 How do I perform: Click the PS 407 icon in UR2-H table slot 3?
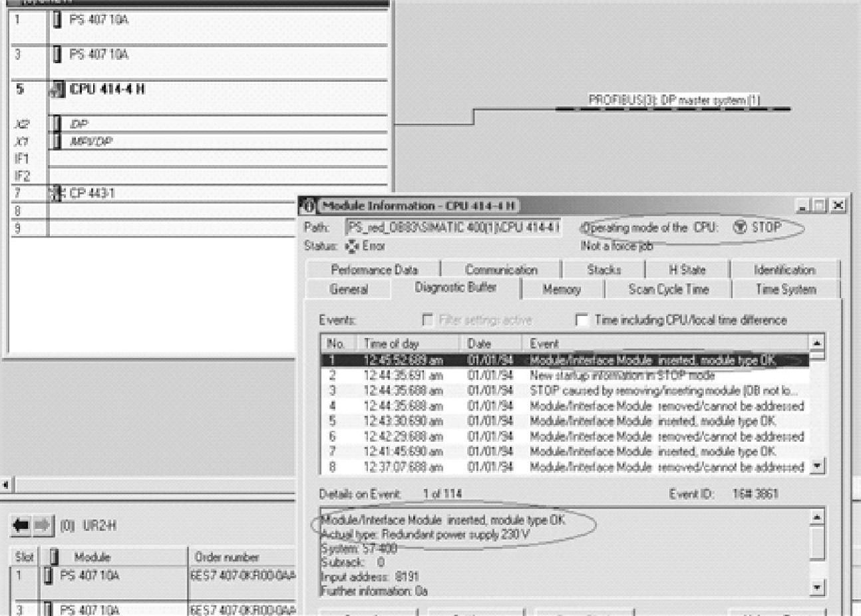tap(48, 609)
